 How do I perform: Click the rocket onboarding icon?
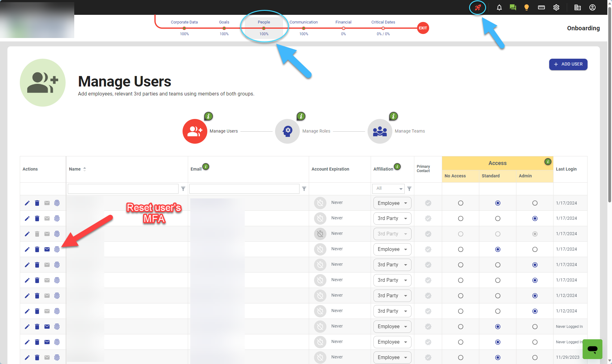click(x=478, y=7)
